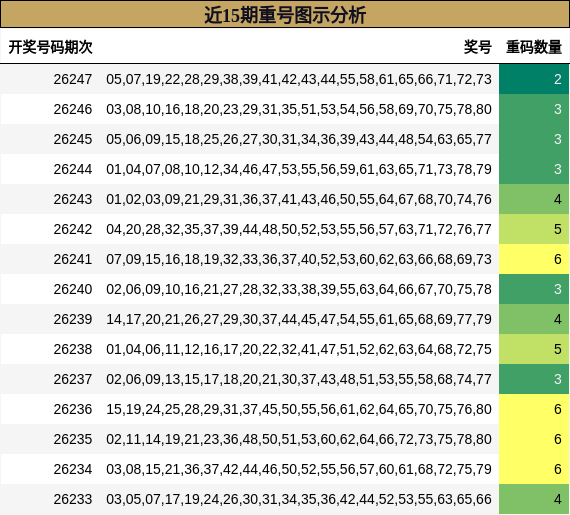Image resolution: width=570 pixels, height=515 pixels.
Task: Click the repeat count 4 for period 26243
Action: point(534,199)
